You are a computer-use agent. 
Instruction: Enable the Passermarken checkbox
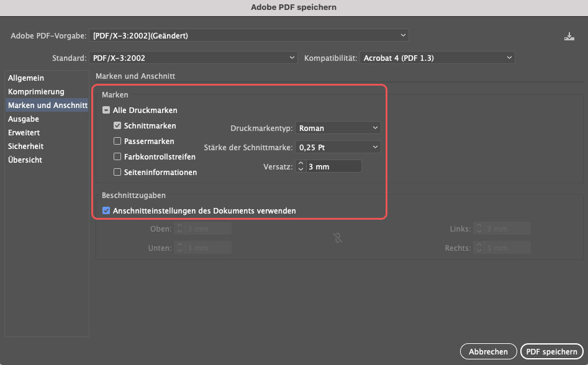pos(117,142)
